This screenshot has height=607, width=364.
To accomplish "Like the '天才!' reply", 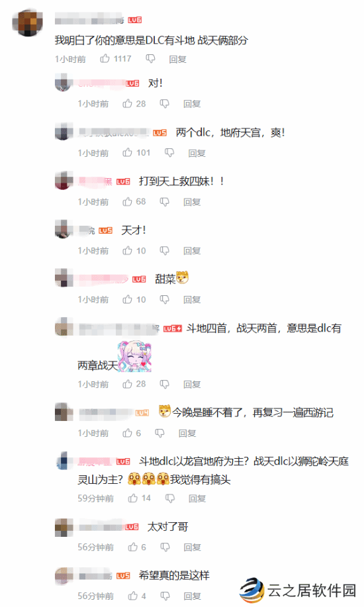I will (127, 250).
